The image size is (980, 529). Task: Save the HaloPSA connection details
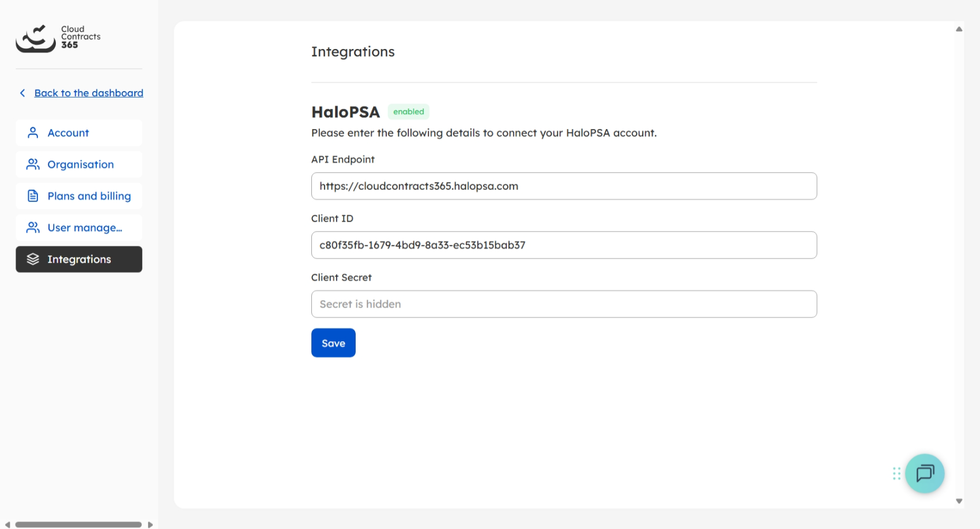click(x=333, y=343)
